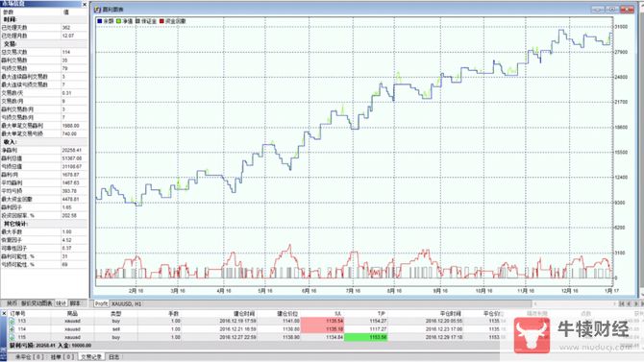
Task: Click the profit chart window title icon
Action: point(97,9)
